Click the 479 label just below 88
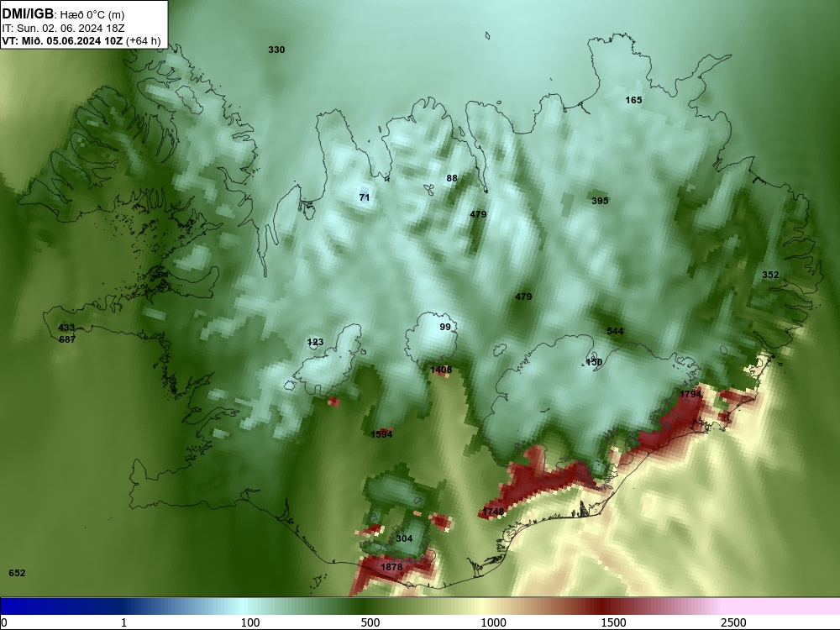 [478, 214]
